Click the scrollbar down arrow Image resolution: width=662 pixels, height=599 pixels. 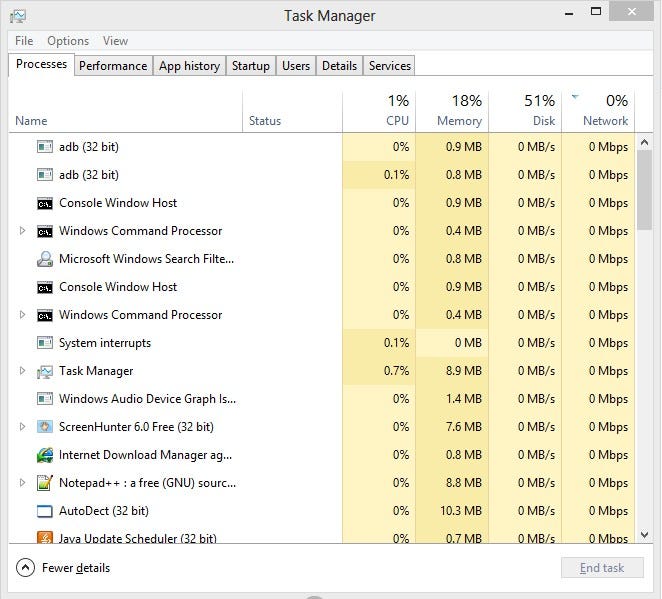644,535
